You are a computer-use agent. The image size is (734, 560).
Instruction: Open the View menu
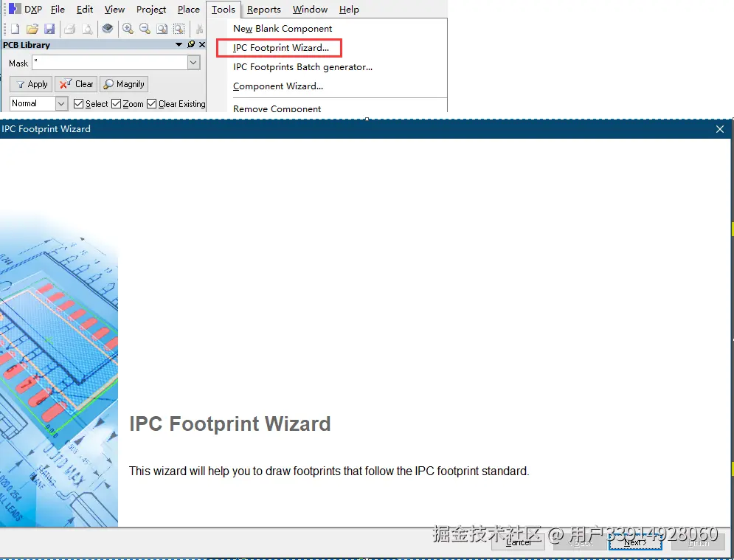pos(114,10)
